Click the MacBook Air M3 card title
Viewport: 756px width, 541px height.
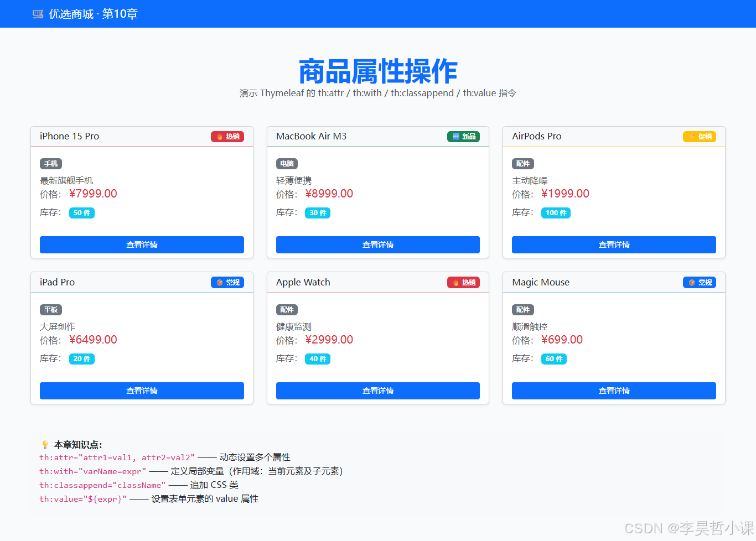coord(311,136)
